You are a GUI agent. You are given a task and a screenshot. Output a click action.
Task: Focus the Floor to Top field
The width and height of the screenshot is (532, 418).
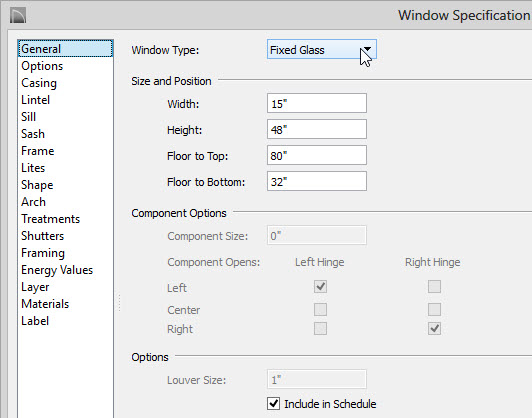click(317, 155)
